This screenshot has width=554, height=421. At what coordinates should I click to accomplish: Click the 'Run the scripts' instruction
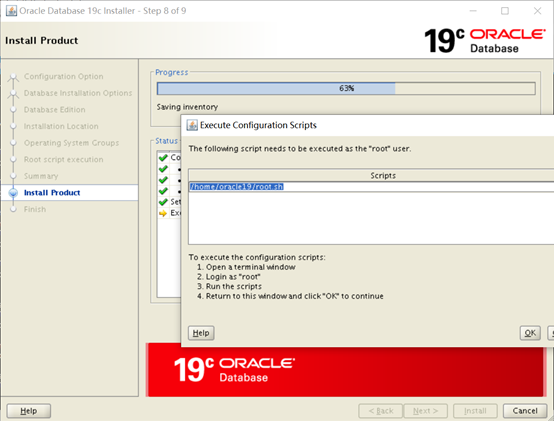tap(234, 286)
